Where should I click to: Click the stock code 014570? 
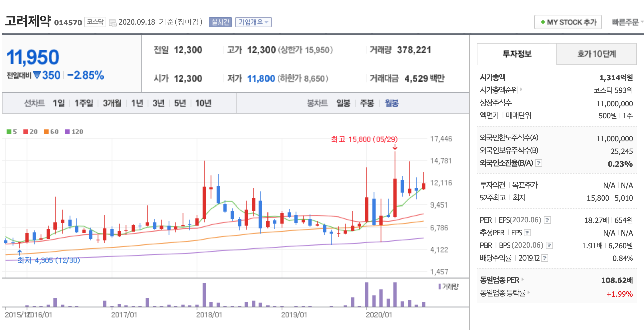pyautogui.click(x=68, y=23)
